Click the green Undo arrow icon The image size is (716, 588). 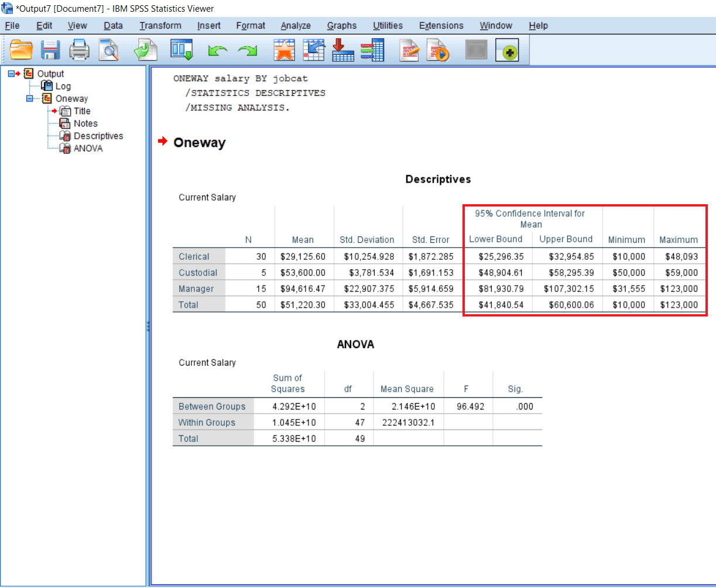pos(217,51)
